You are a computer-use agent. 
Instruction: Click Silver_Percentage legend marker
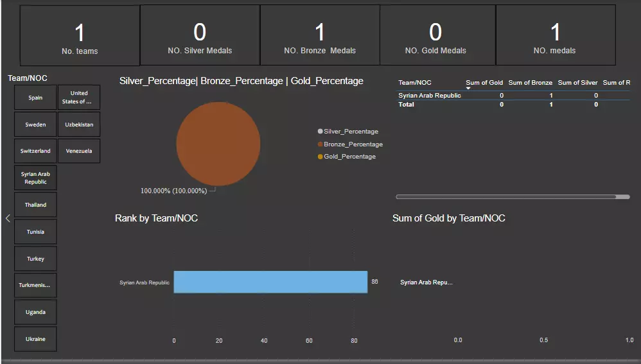click(x=320, y=131)
